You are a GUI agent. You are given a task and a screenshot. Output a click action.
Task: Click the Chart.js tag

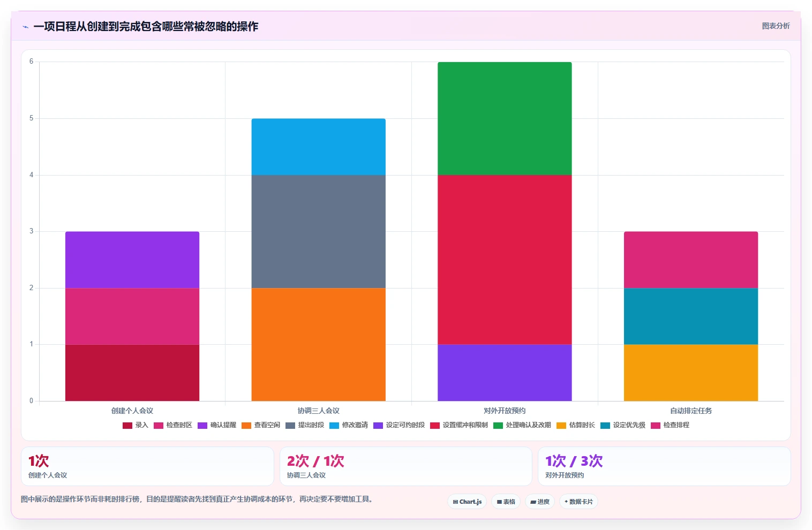(467, 502)
